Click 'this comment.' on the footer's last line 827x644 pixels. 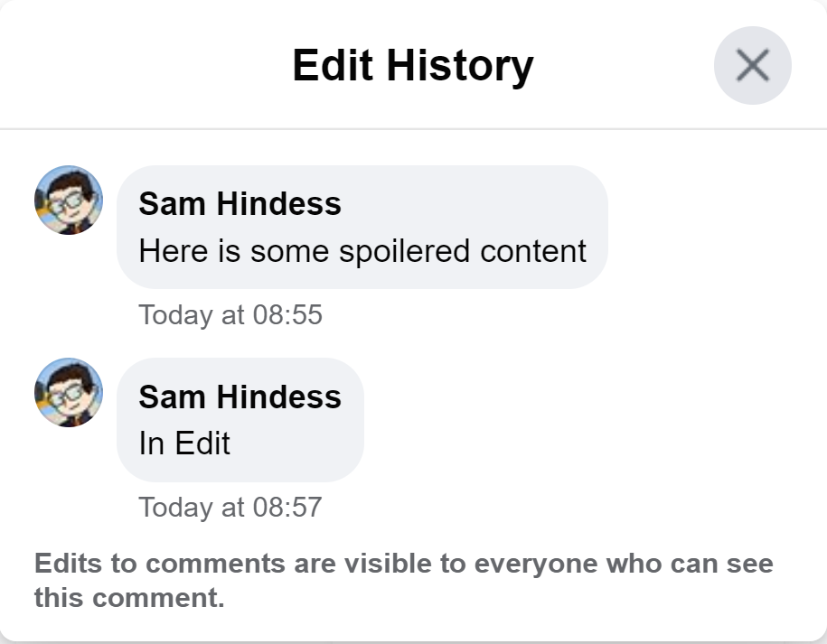pyautogui.click(x=129, y=597)
